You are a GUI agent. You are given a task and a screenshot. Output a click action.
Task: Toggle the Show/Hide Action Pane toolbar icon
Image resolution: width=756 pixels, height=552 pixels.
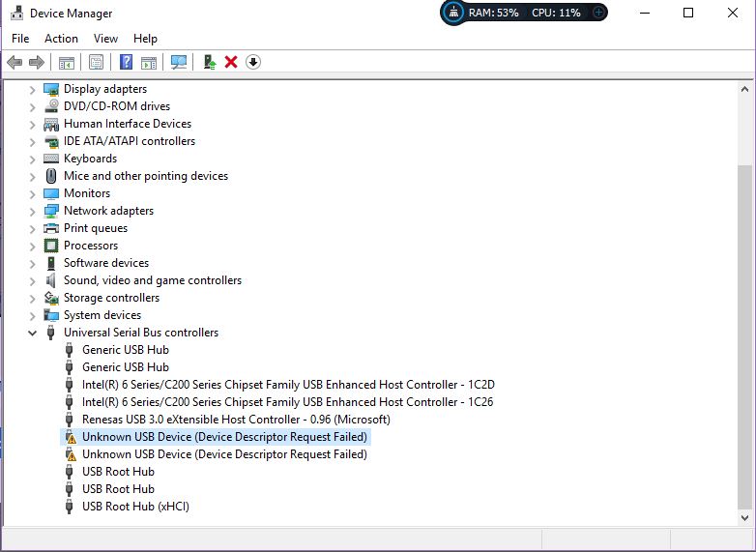149,63
